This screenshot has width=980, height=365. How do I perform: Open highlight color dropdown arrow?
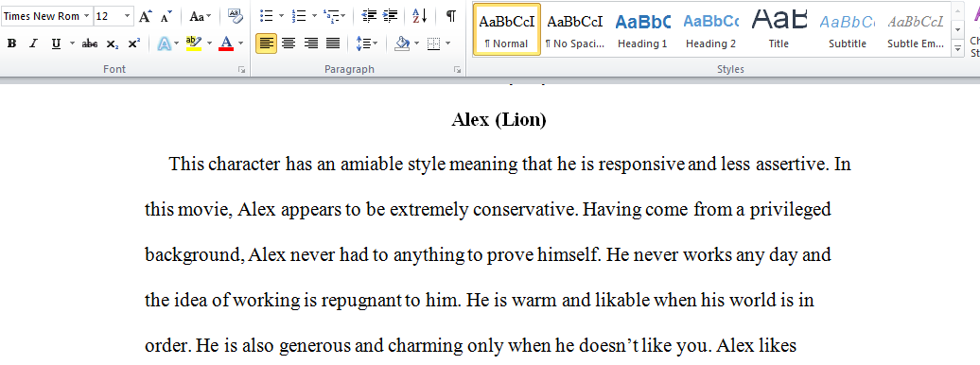tap(209, 43)
